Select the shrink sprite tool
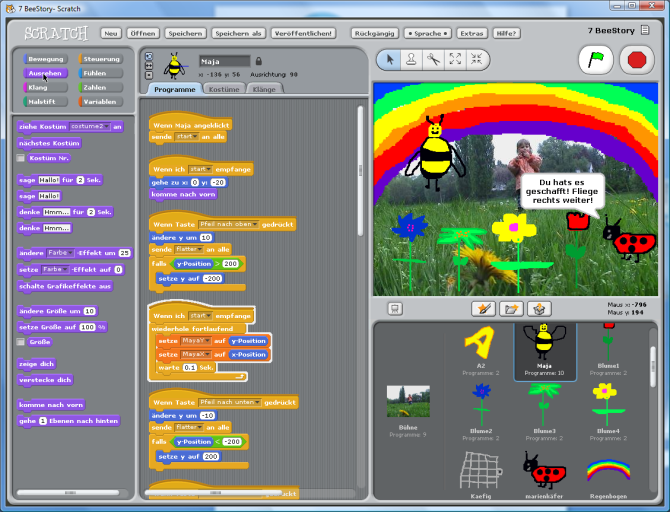 [x=476, y=59]
